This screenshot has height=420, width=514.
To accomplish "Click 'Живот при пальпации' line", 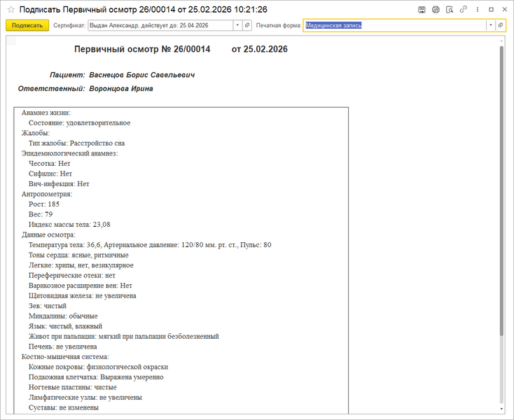I will 123,336.
